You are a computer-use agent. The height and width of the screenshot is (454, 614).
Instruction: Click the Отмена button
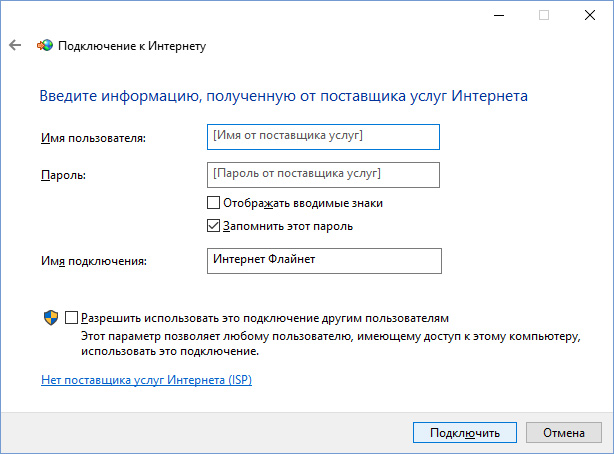(564, 432)
